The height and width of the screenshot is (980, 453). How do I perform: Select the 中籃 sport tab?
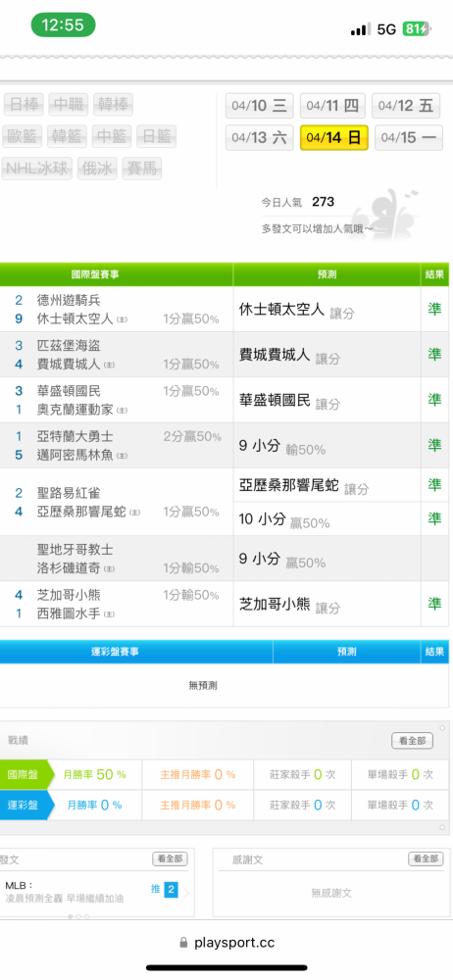pos(112,136)
